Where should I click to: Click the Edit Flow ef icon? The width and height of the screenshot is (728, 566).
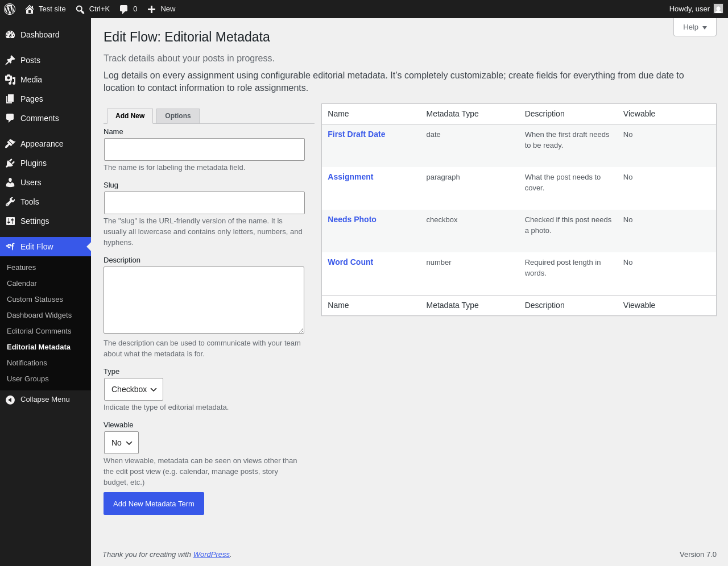(x=10, y=247)
